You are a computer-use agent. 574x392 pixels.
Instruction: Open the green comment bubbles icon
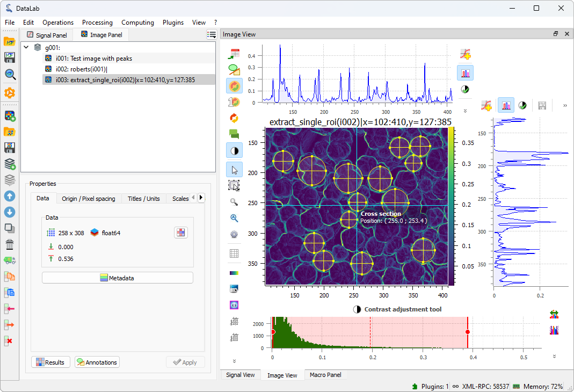coord(234,134)
